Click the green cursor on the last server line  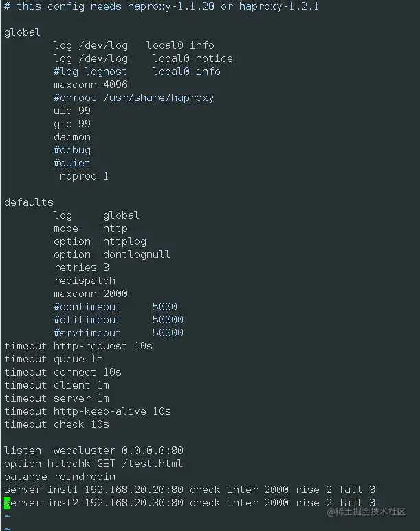pyautogui.click(x=8, y=503)
